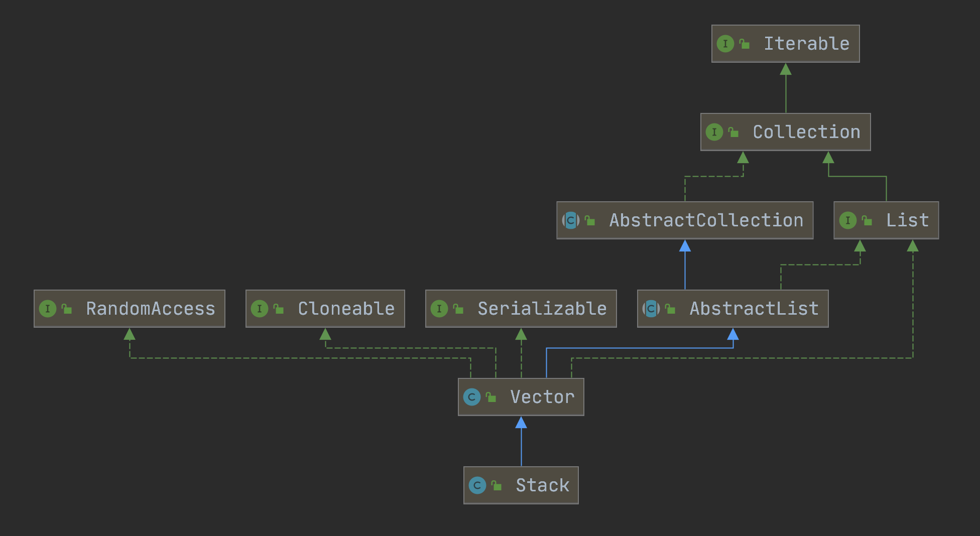The height and width of the screenshot is (536, 980).
Task: Select the RandomAccess name label
Action: tap(151, 309)
